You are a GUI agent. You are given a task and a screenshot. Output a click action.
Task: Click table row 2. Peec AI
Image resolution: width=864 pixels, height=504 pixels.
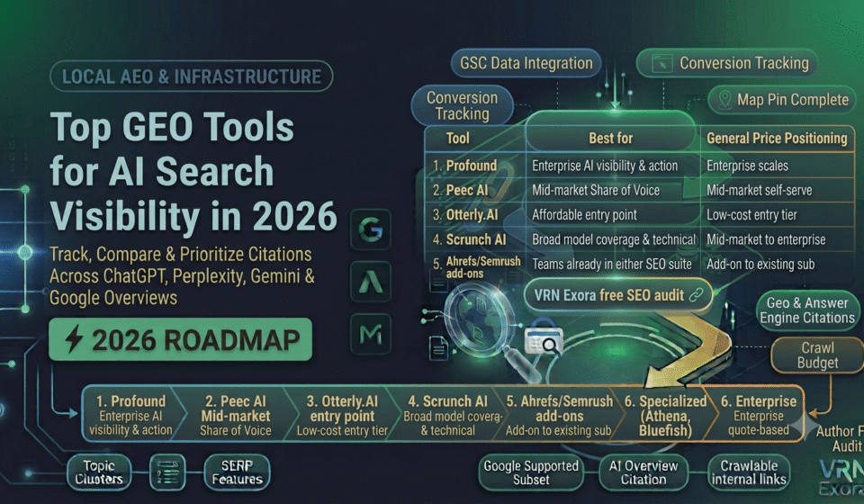[x=639, y=191]
